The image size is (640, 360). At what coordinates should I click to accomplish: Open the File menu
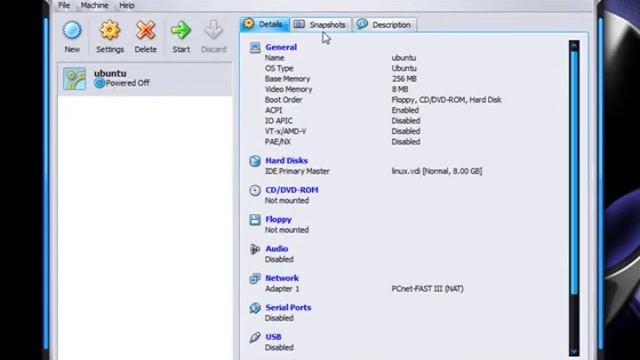(64, 5)
